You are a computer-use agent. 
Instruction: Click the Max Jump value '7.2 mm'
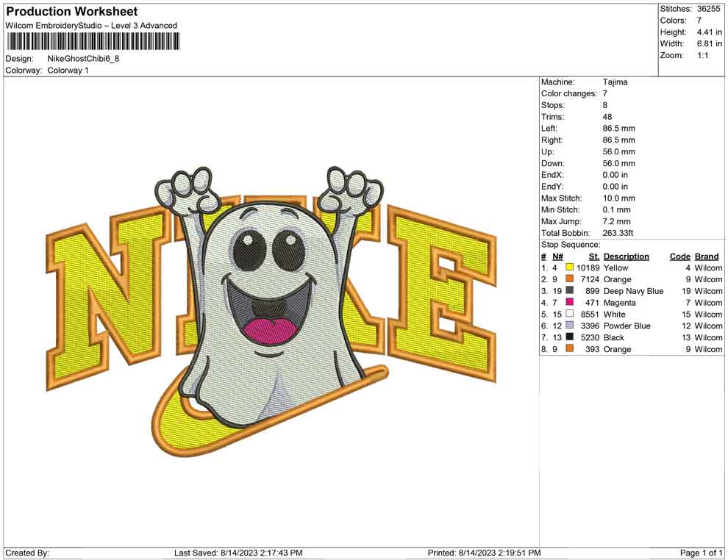click(616, 221)
